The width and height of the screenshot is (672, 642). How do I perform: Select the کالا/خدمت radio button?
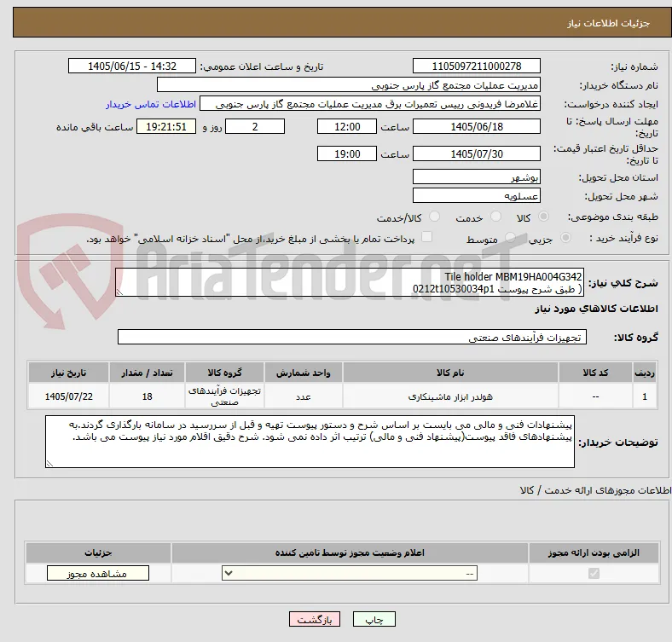(x=435, y=217)
